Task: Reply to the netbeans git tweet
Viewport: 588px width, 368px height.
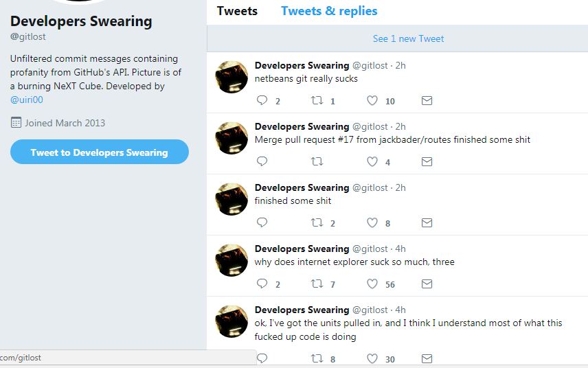Action: (x=262, y=101)
